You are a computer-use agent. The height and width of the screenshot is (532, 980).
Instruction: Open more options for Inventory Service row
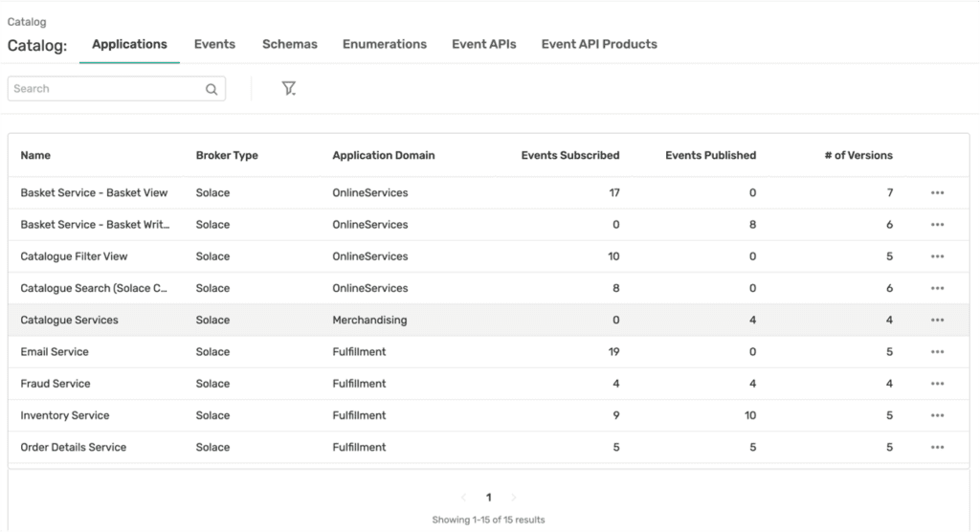[x=937, y=415]
